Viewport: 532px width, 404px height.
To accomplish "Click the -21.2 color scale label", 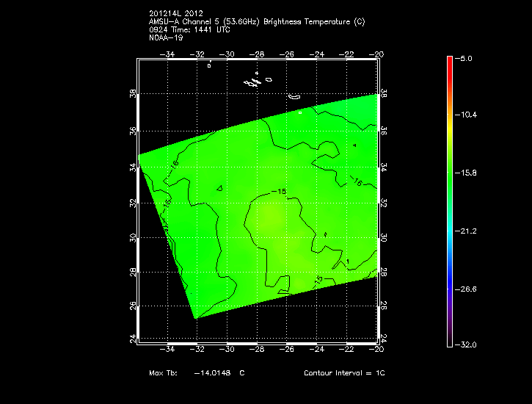I will click(x=467, y=231).
